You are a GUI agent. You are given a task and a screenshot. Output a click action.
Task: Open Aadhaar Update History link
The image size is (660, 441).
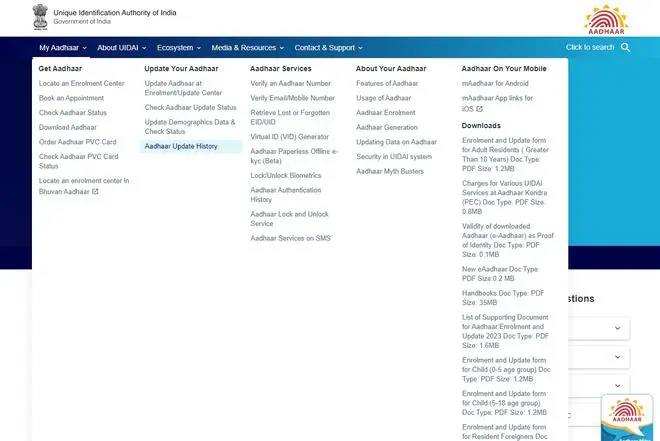click(x=181, y=146)
